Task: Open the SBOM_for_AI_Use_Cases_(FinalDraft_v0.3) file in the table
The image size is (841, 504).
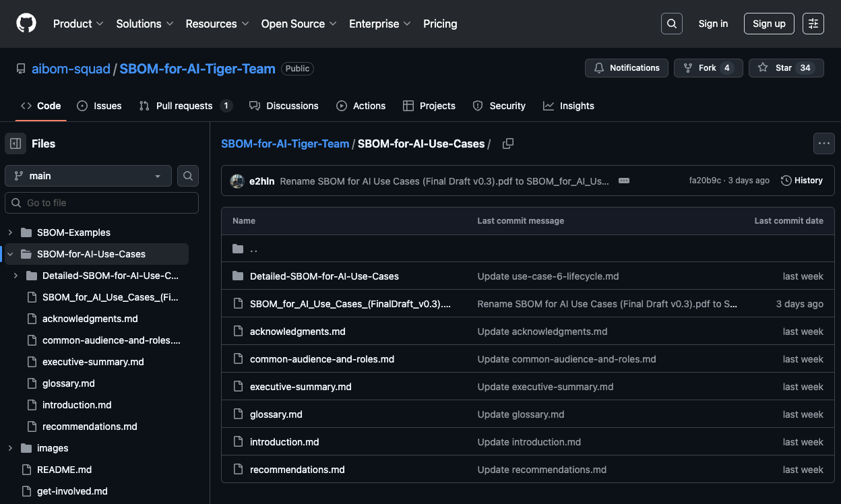Action: (350, 304)
